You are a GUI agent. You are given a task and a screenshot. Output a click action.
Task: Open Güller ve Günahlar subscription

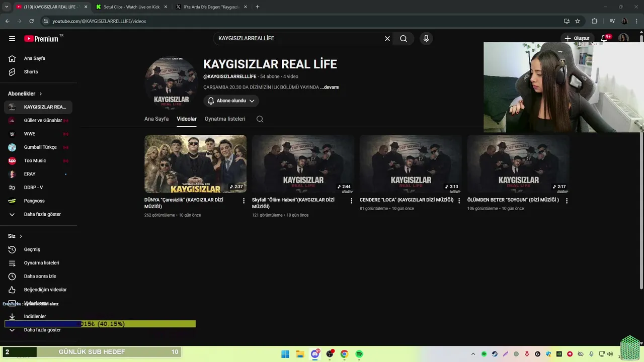coord(38,121)
